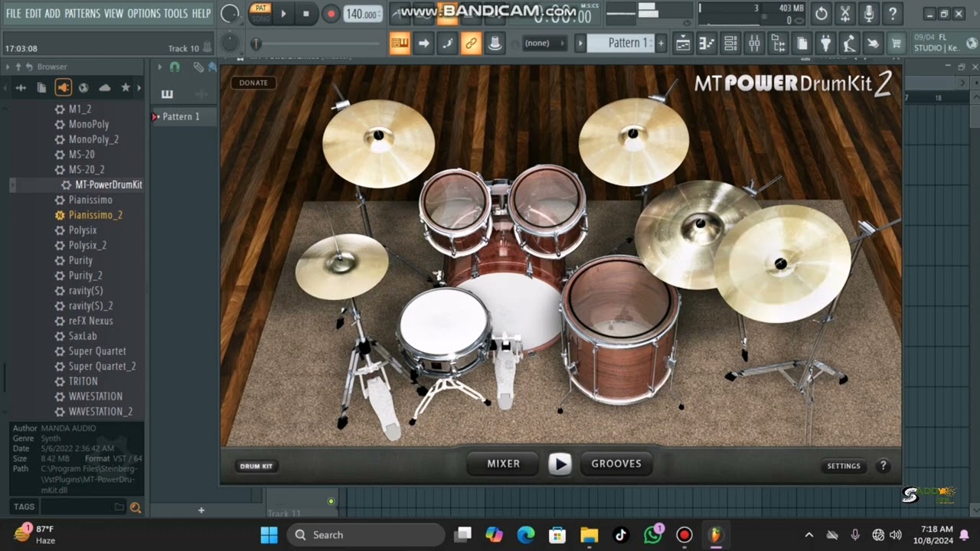This screenshot has height=551, width=980.
Task: Open the plugin picker plug icon
Action: tap(825, 44)
